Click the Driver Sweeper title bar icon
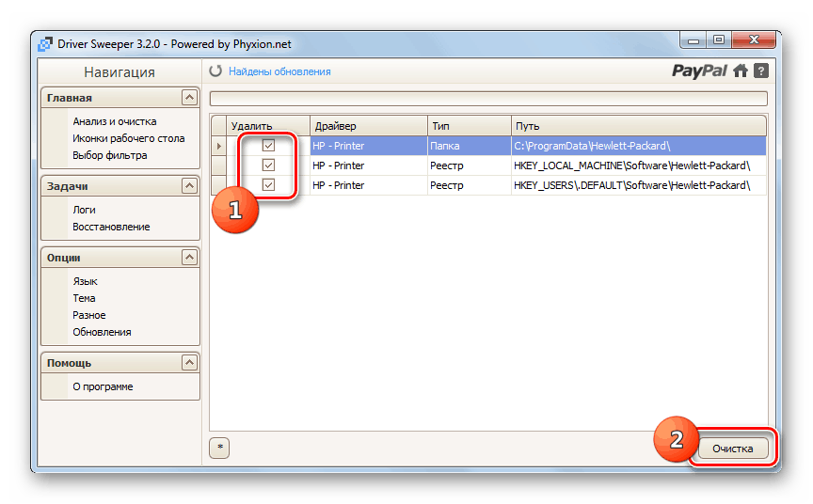This screenshot has width=813, height=504. [x=45, y=44]
